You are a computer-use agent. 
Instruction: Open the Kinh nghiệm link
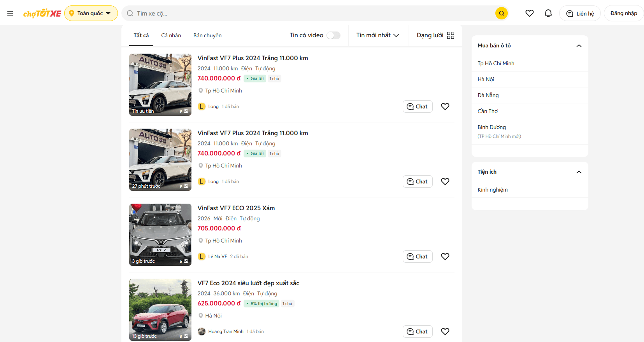pos(493,190)
